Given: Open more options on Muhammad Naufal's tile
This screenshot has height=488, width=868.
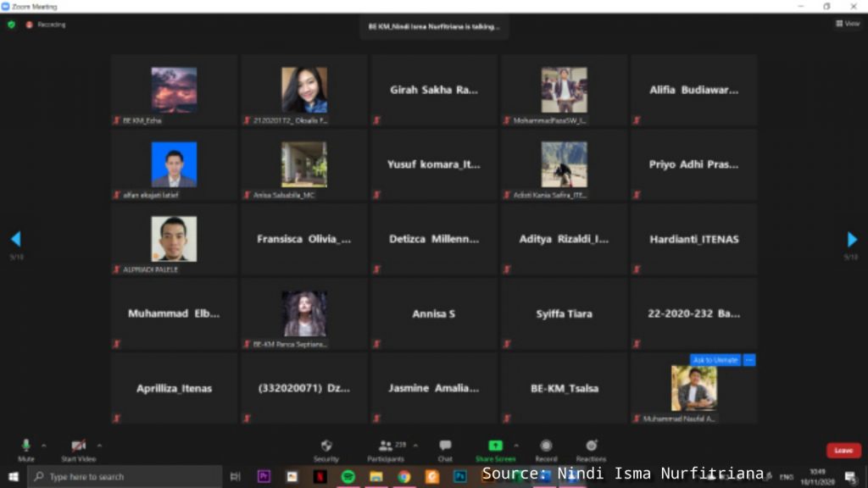Looking at the screenshot, I should pyautogui.click(x=749, y=360).
